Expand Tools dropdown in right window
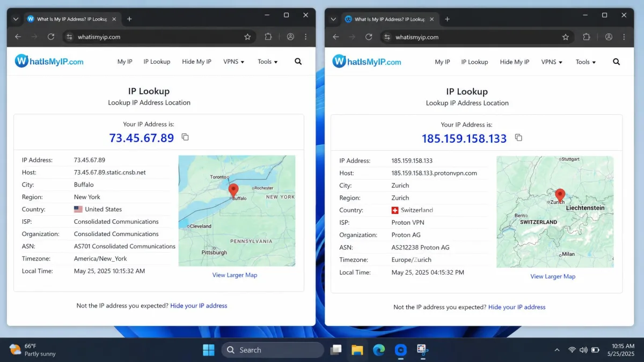This screenshot has width=644, height=362. (586, 62)
